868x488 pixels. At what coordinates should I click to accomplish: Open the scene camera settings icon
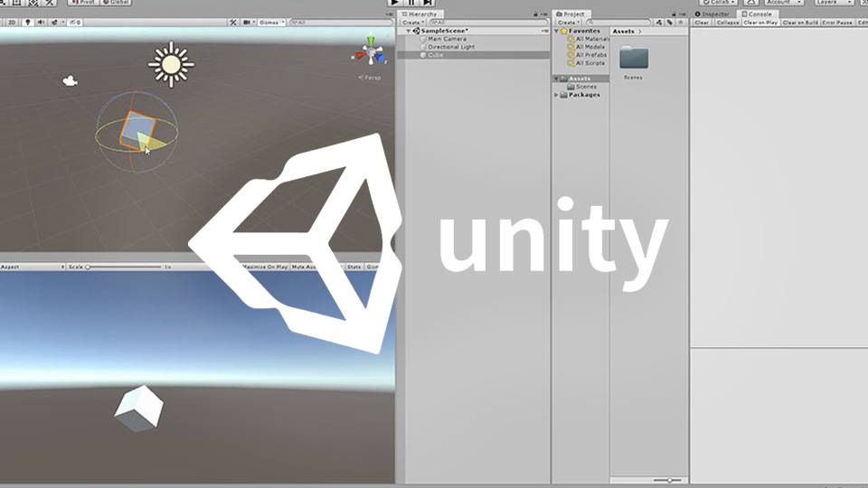coord(248,23)
